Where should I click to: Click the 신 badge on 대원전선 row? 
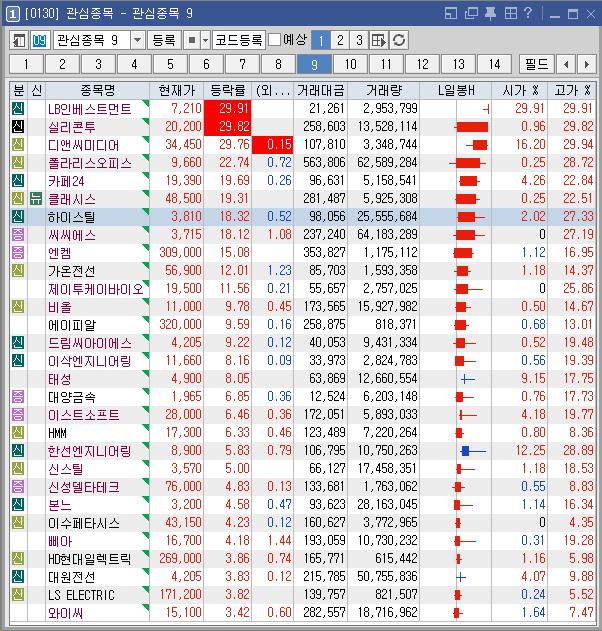coord(18,577)
